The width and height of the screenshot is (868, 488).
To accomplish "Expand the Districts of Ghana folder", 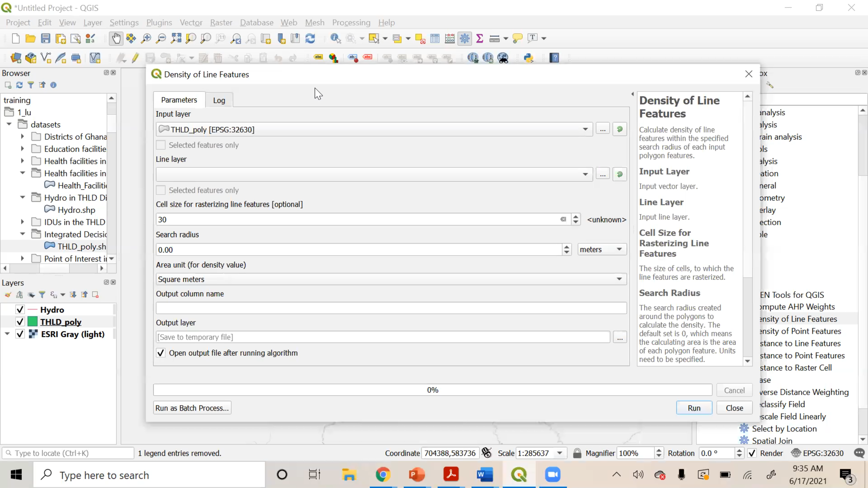I will 22,137.
